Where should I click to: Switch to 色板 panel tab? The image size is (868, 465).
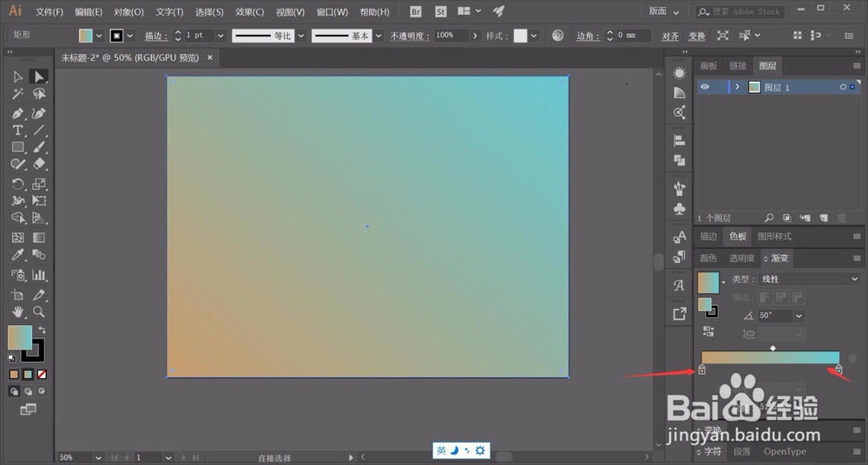coord(737,236)
